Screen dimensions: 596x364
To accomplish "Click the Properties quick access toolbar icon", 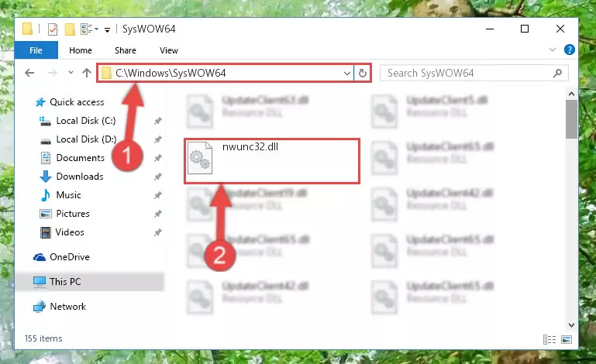I will tap(53, 29).
